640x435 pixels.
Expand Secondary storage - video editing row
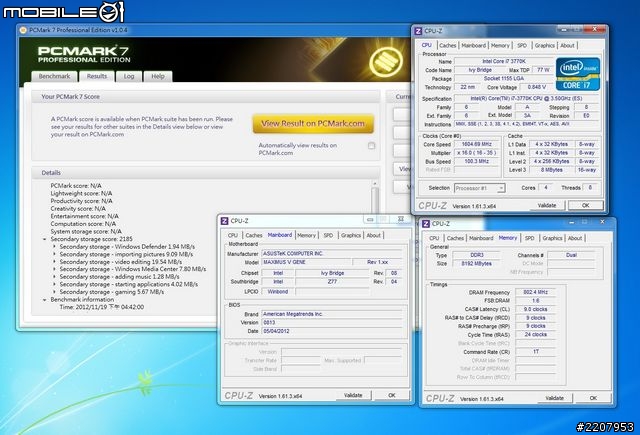pyautogui.click(x=54, y=262)
